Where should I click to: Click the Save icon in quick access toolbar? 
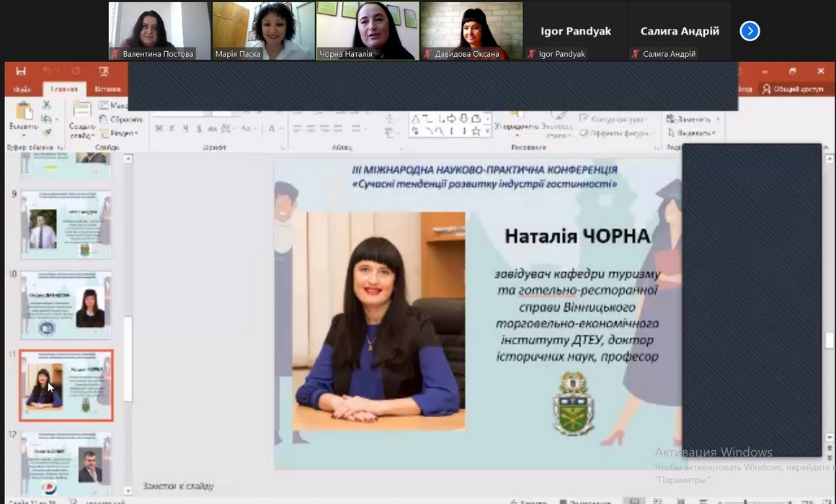[21, 71]
